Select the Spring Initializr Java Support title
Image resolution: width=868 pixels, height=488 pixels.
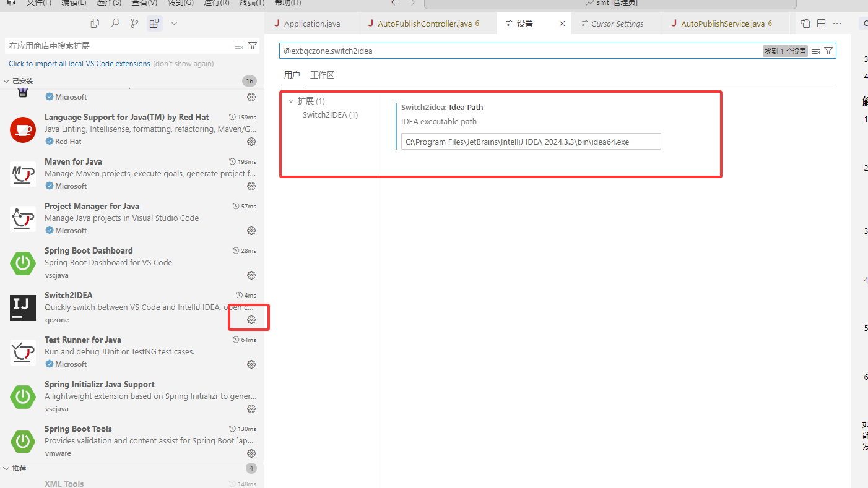tap(100, 384)
